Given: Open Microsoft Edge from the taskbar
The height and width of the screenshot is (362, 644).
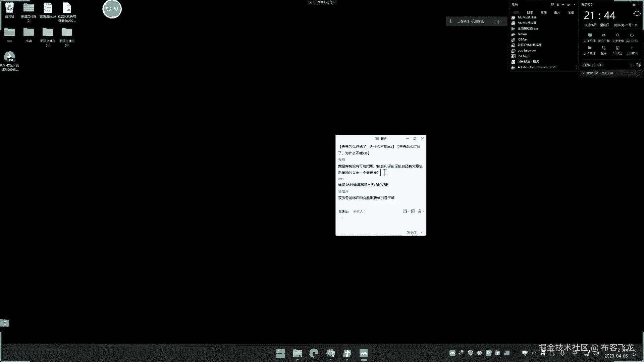Looking at the screenshot, I should [314, 353].
